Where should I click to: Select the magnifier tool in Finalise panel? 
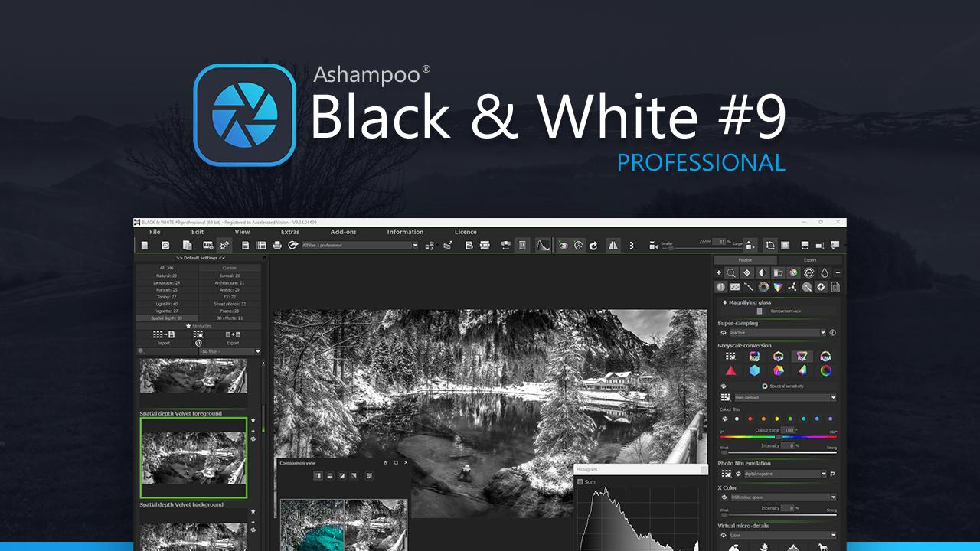tap(732, 272)
